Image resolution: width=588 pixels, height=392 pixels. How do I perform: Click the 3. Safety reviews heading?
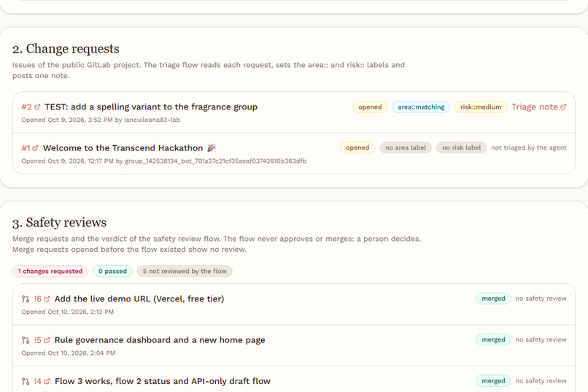(x=59, y=223)
